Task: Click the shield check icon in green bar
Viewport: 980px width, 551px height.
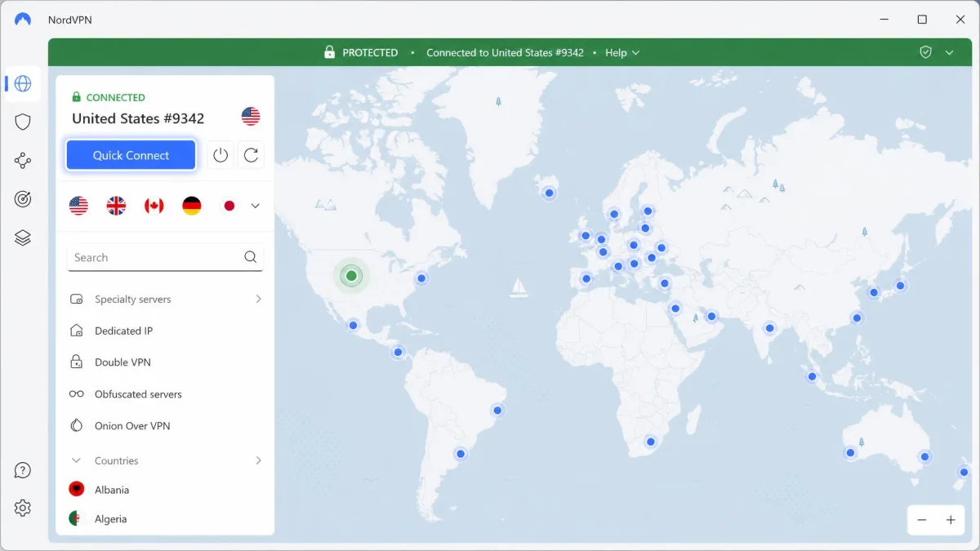Action: click(925, 52)
